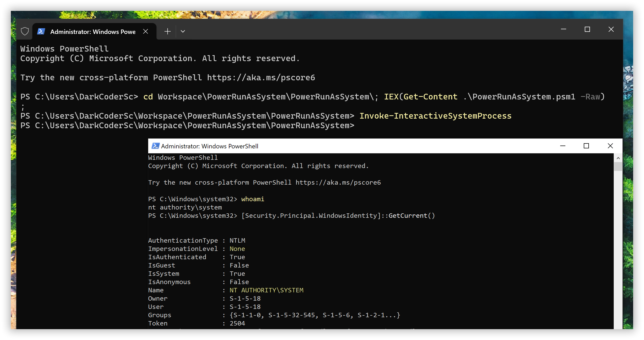The height and width of the screenshot is (340, 644).
Task: Close the Administrator Windows PowerShell tab
Action: click(x=146, y=31)
